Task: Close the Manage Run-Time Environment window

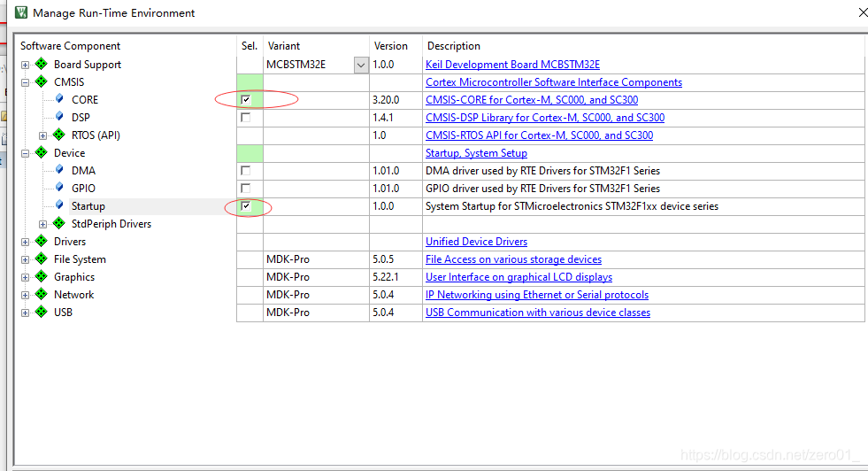Action: [862, 12]
